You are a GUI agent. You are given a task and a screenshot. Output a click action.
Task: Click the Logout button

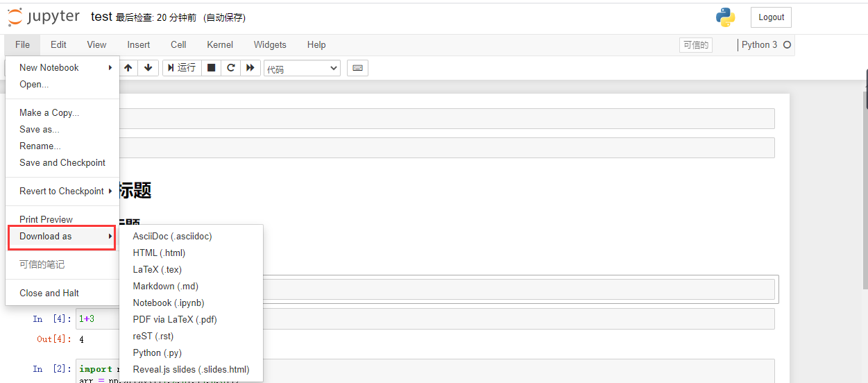771,17
